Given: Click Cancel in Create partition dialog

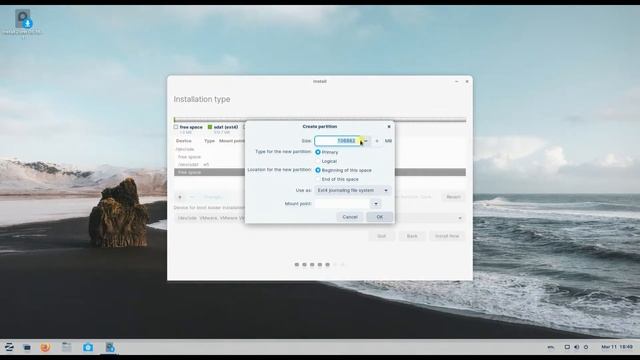Looking at the screenshot, I should [x=350, y=217].
